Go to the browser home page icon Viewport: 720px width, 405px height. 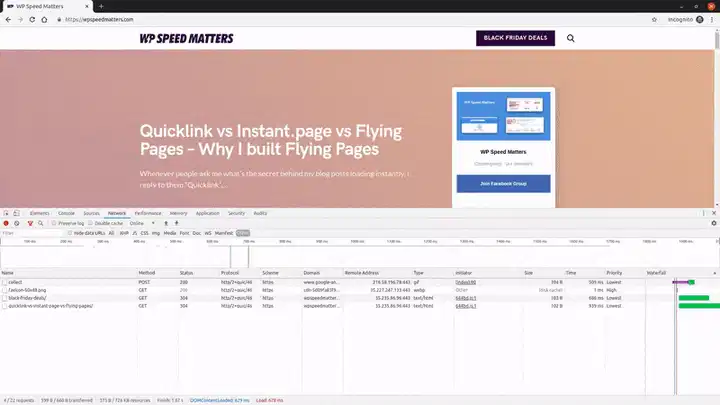tap(44, 19)
